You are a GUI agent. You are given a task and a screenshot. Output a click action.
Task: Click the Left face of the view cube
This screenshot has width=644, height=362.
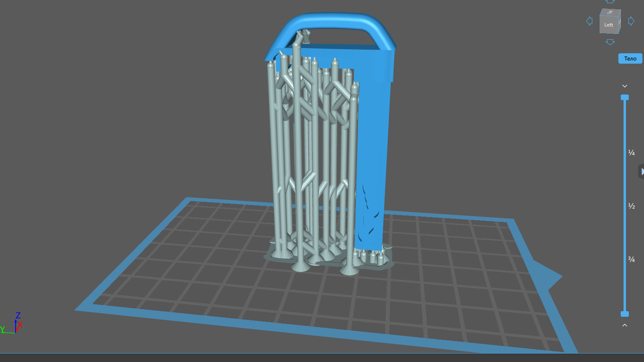pos(609,25)
